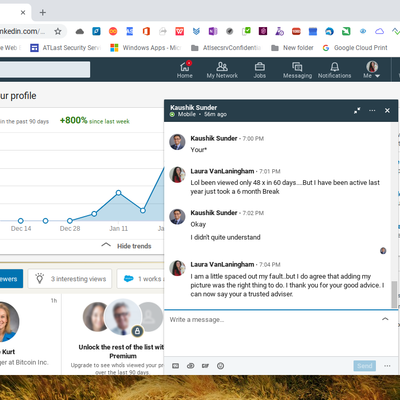Expand the message compose box chevron
Viewport: 400px width, 400px height.
coord(385,319)
